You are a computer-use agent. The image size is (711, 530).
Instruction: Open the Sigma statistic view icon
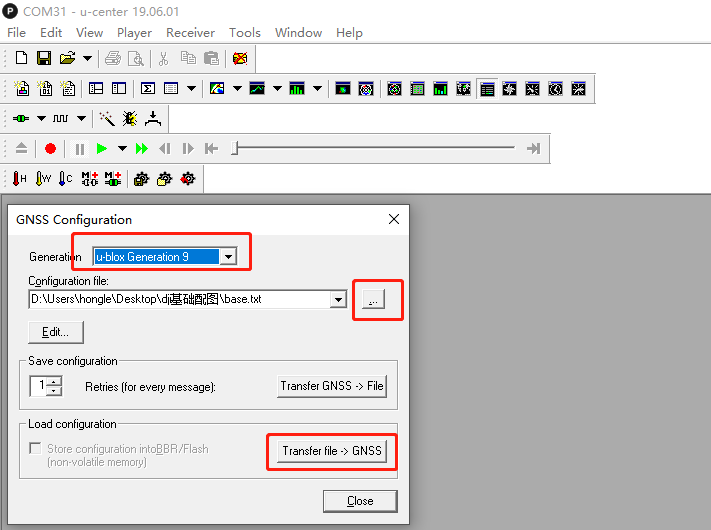[148, 88]
